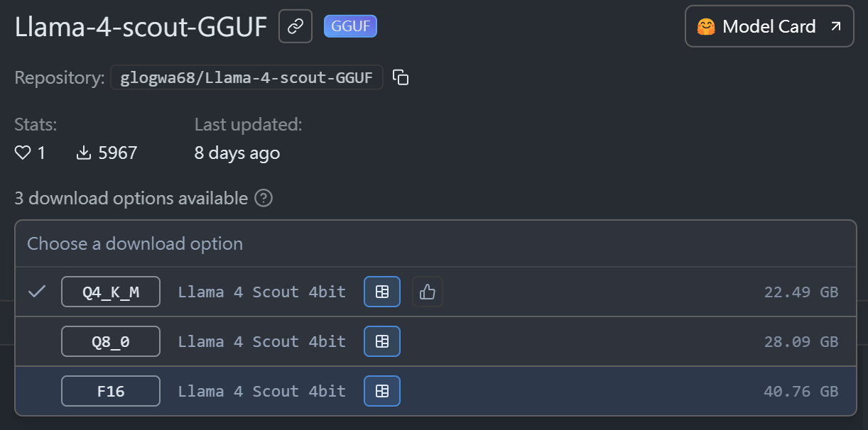Click the 22.49 GB file size

(x=801, y=292)
